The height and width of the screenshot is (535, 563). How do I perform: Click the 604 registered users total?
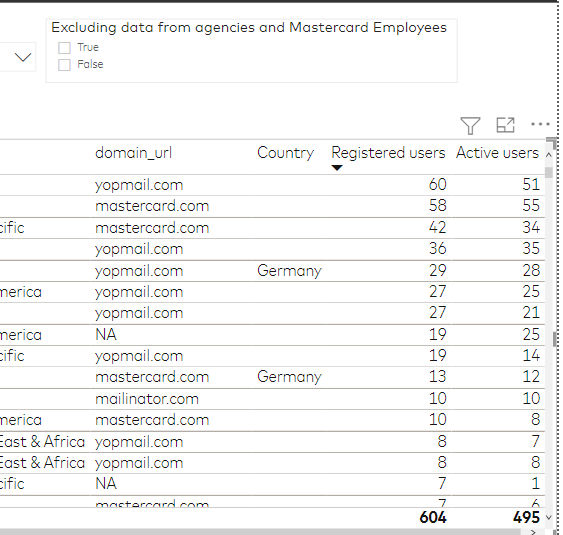coord(433,517)
